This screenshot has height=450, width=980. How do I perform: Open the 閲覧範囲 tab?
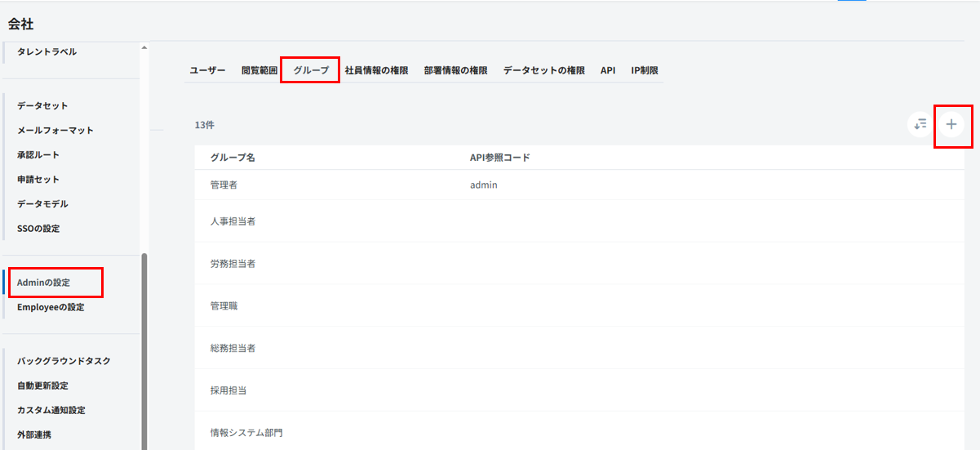click(259, 71)
